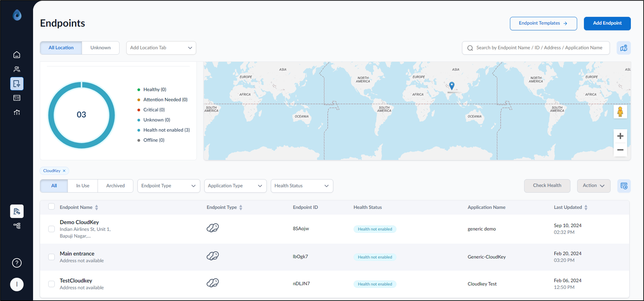Click Health not enabled (3) legend entry
This screenshot has height=301, width=644.
(164, 130)
